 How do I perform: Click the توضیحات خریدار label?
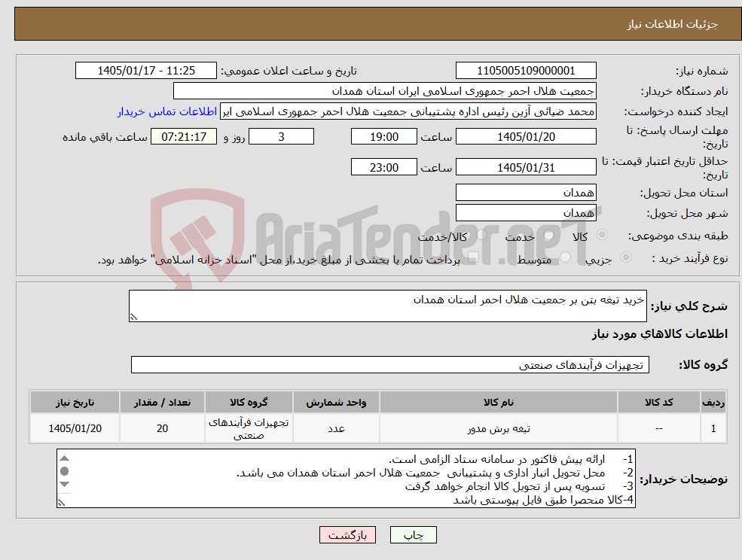pos(683,479)
